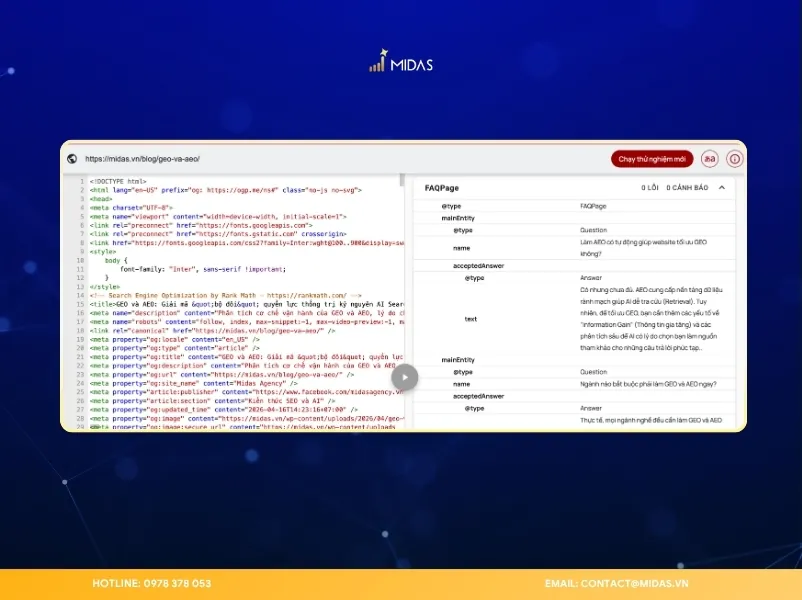Image resolution: width=802 pixels, height=600 pixels.
Task: Click the '0 CẢNH BÁO' warning count
Action: coord(690,187)
